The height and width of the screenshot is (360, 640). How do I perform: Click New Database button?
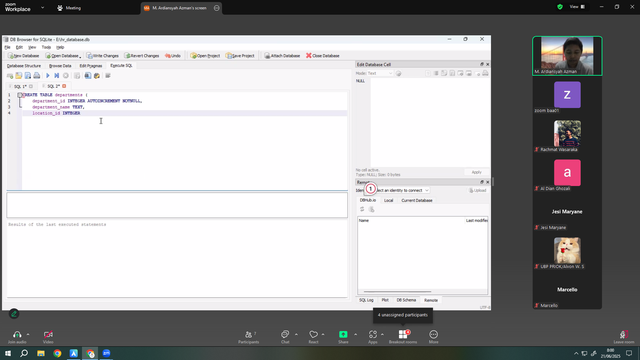pos(24,56)
